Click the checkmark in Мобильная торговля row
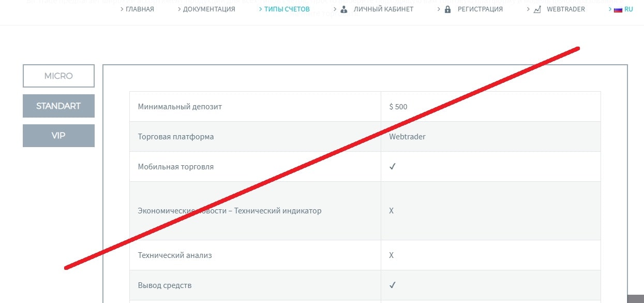The height and width of the screenshot is (303, 644). click(x=393, y=167)
